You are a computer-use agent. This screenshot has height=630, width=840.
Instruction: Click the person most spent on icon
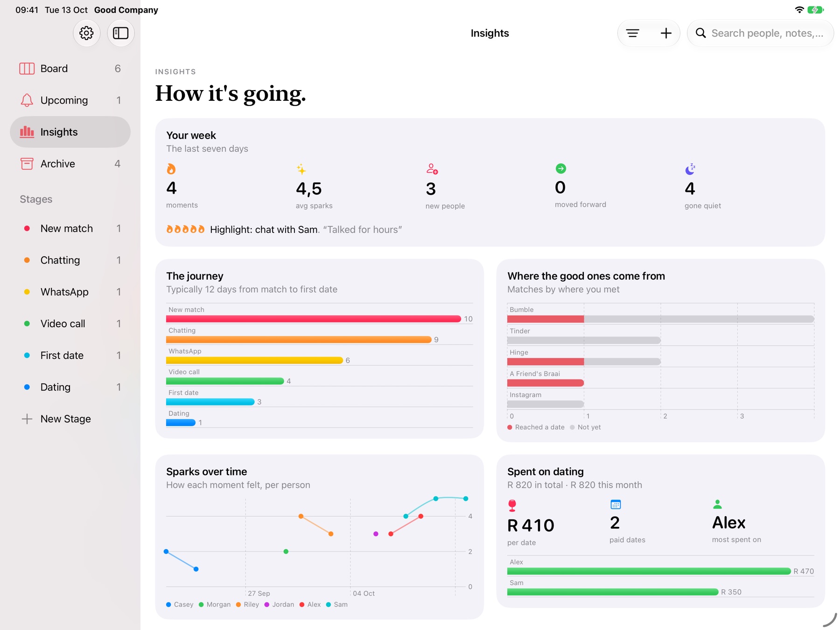(x=718, y=504)
